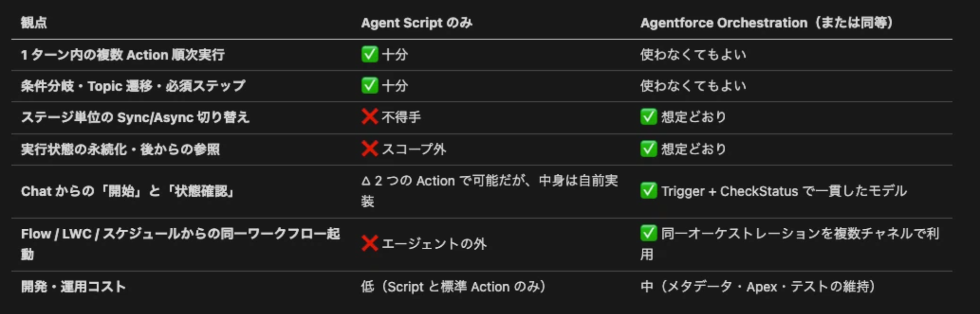Viewport: 980px width, 314px height.
Task: Click the Chat からの「開始」と「状態確認」 row label
Action: point(127,191)
